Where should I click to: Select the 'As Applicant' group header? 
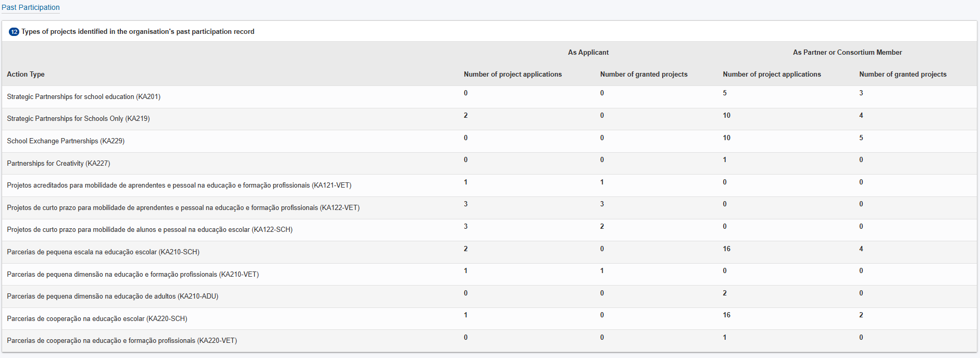click(x=588, y=52)
